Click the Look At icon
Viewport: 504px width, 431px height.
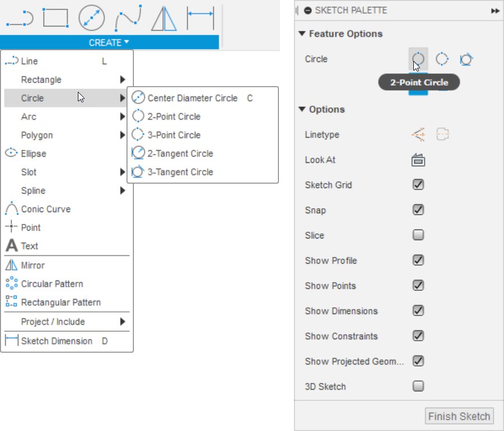tap(418, 160)
